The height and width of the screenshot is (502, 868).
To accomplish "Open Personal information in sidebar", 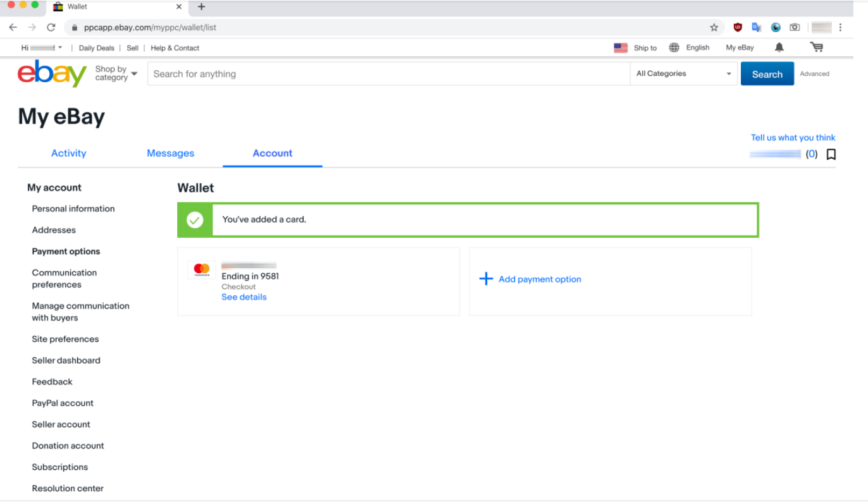I will point(73,209).
